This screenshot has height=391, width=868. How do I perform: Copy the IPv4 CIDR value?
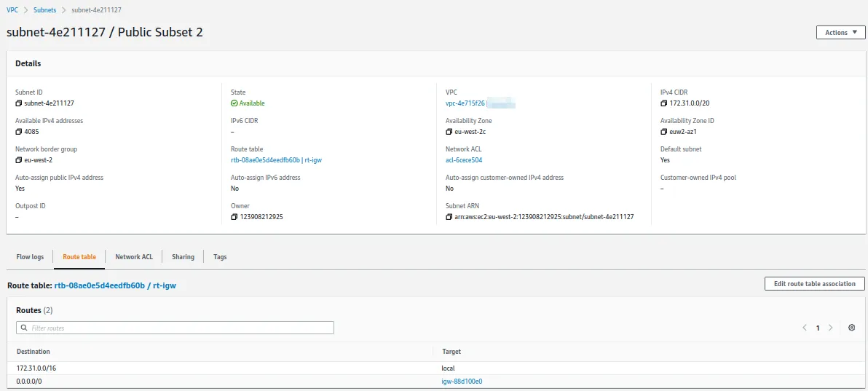pos(664,103)
